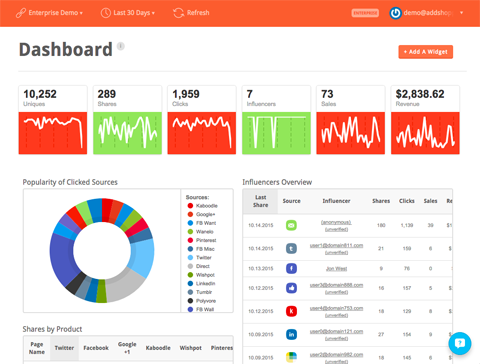The width and height of the screenshot is (480, 364).
Task: Click the Twitter legend color swatch
Action: tap(190, 258)
